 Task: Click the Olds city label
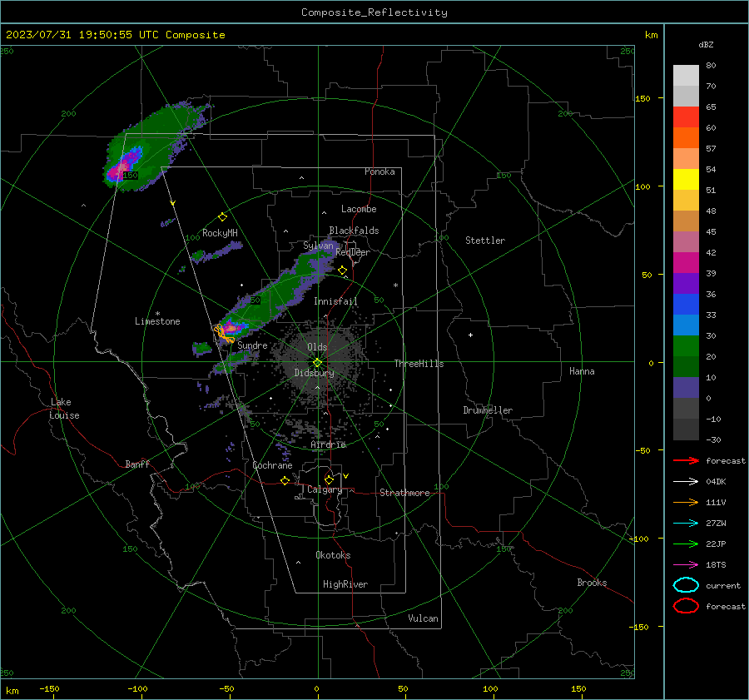coord(317,347)
